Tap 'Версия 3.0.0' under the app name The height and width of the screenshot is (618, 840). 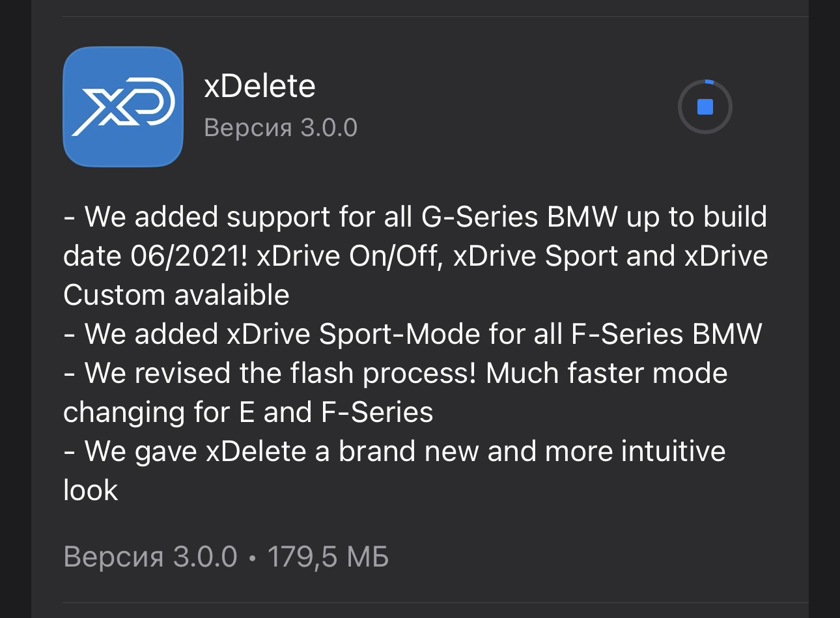pyautogui.click(x=281, y=128)
